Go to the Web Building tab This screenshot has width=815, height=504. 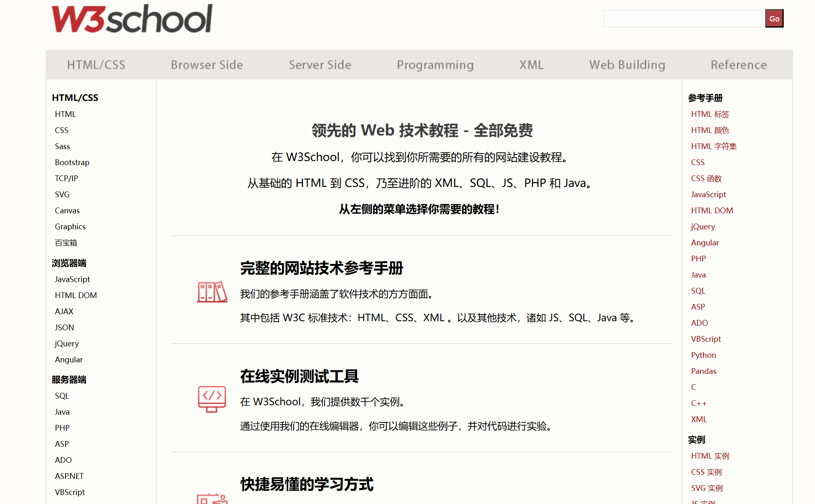coord(627,65)
